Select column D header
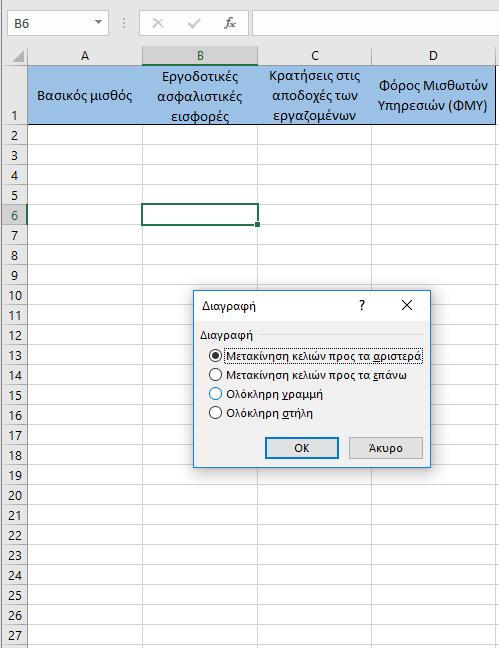499x648 pixels. (433, 56)
